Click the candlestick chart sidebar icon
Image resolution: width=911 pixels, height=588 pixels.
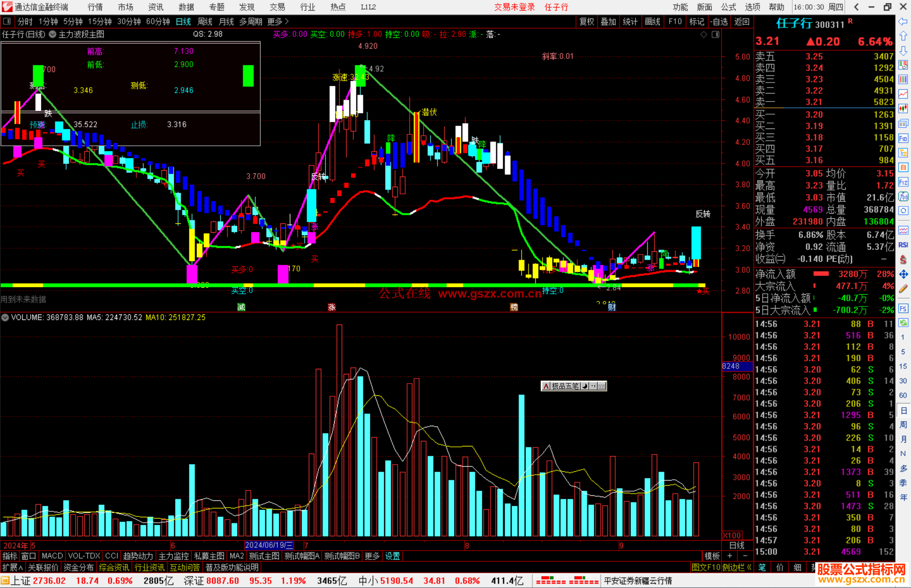[x=903, y=108]
